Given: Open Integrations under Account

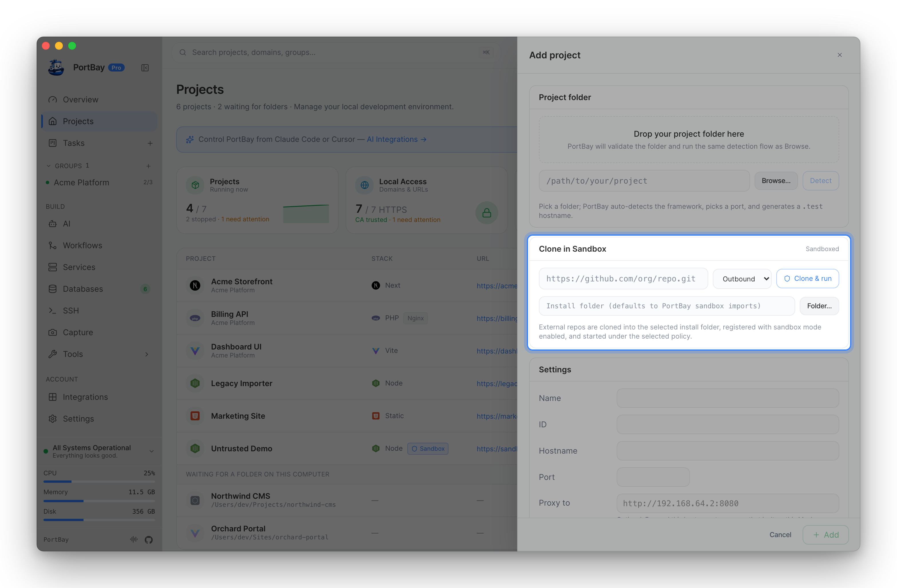Looking at the screenshot, I should (x=99, y=397).
